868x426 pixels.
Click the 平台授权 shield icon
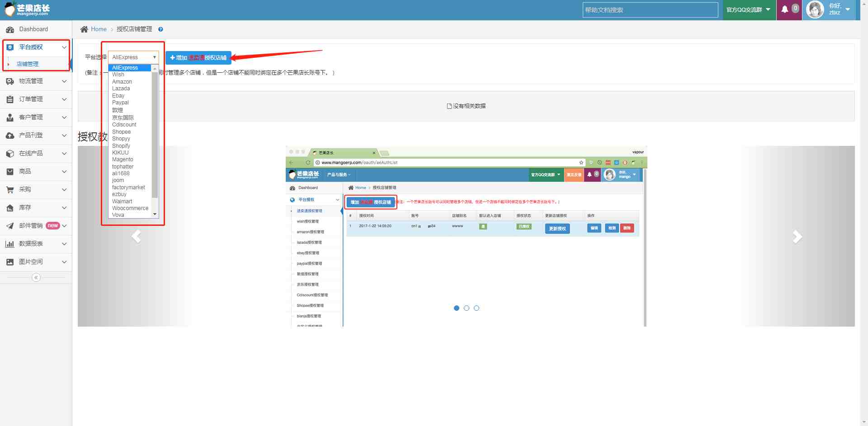point(10,47)
